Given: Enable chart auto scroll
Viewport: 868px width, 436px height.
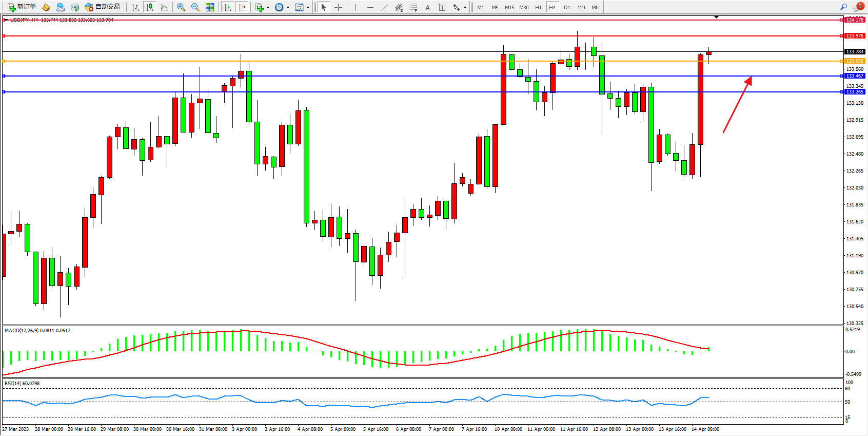Looking at the screenshot, I should click(x=228, y=7).
